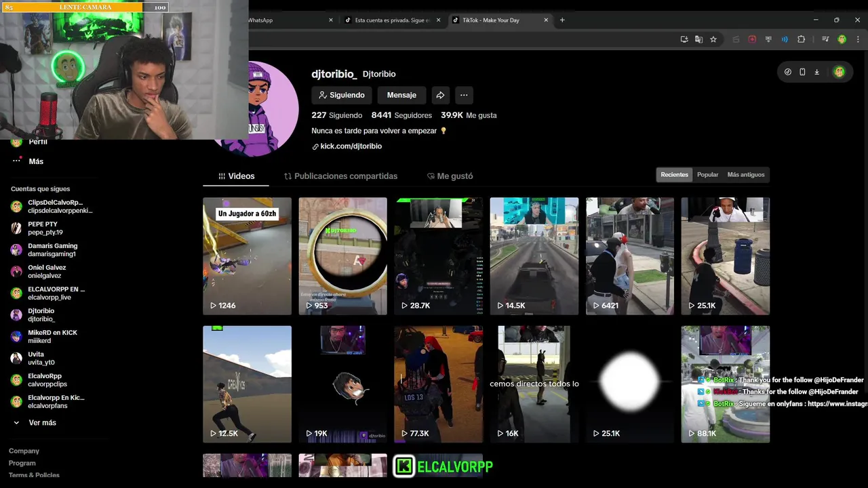Open elcalvorpfans followed account
The height and width of the screenshot is (488, 868).
pos(47,402)
